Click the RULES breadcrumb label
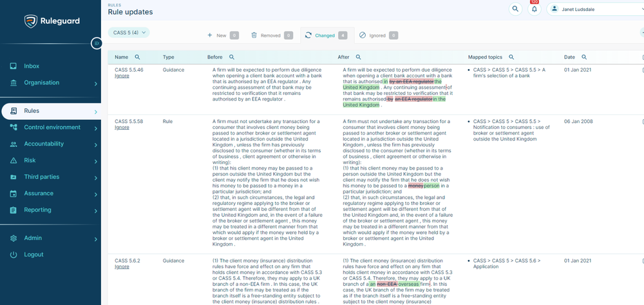This screenshot has height=305, width=644. (x=114, y=5)
